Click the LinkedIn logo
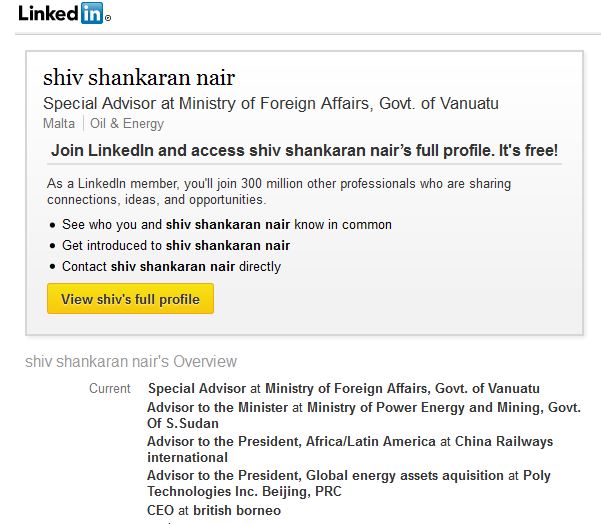Viewport: 601px width, 524px height. [x=64, y=14]
